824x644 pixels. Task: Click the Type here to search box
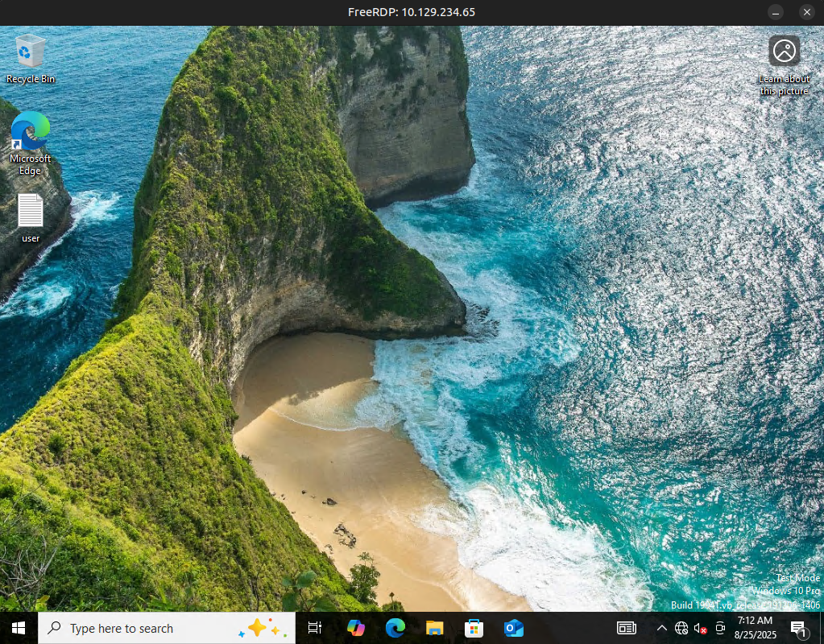[137, 628]
